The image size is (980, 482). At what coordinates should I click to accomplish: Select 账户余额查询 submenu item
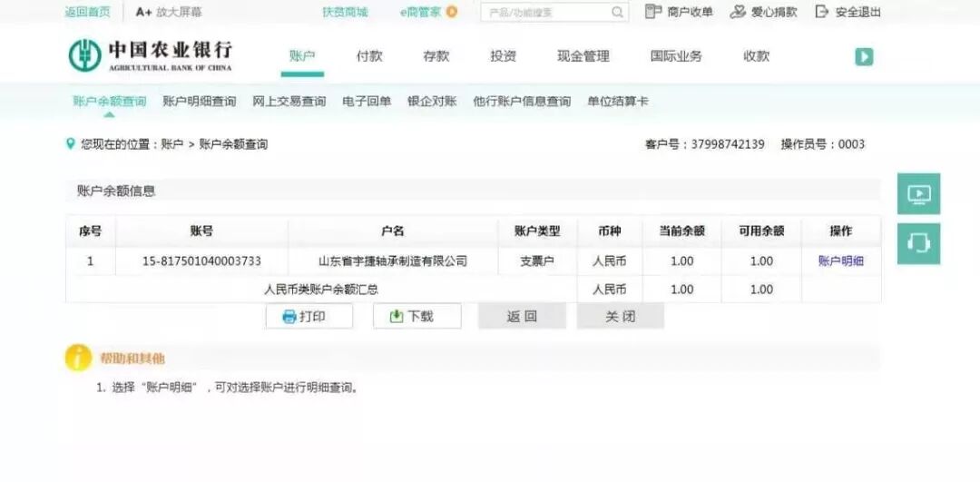tap(110, 102)
